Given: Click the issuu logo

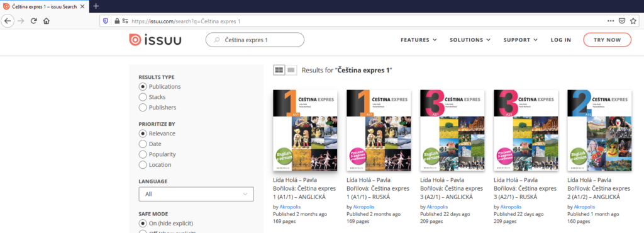Looking at the screenshot, I should tap(155, 40).
